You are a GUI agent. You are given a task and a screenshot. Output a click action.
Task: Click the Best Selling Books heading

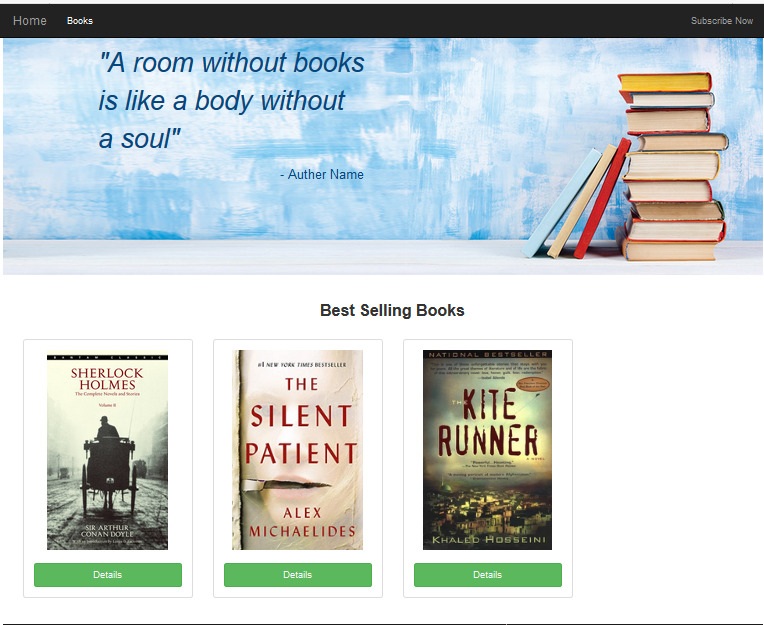click(392, 310)
